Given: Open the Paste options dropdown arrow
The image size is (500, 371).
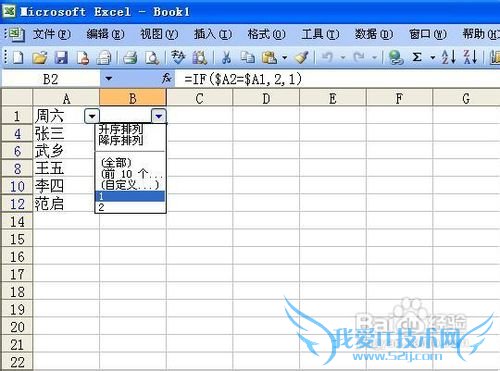Looking at the screenshot, I should (x=284, y=58).
